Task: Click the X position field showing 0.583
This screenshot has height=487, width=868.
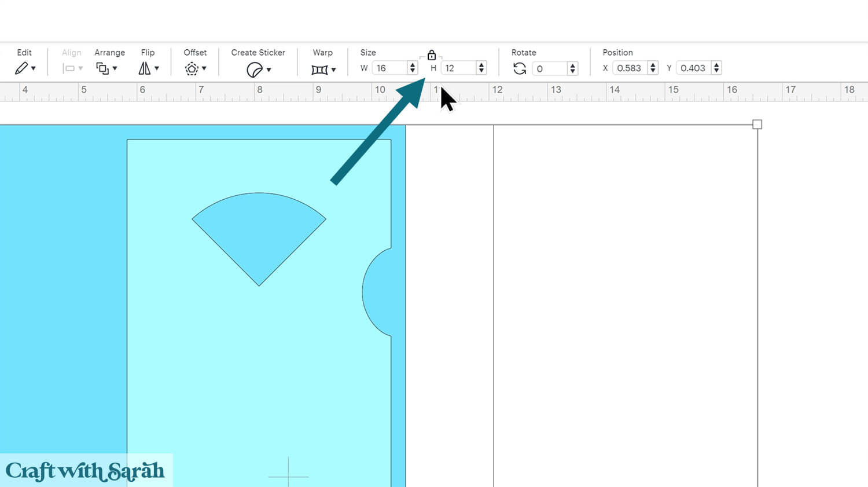Action: pos(630,68)
